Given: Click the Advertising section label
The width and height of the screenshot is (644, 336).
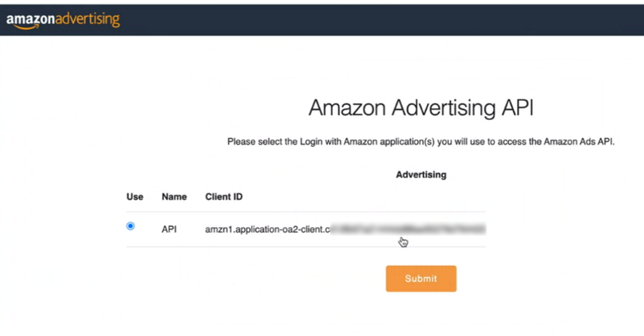Looking at the screenshot, I should click(x=421, y=175).
